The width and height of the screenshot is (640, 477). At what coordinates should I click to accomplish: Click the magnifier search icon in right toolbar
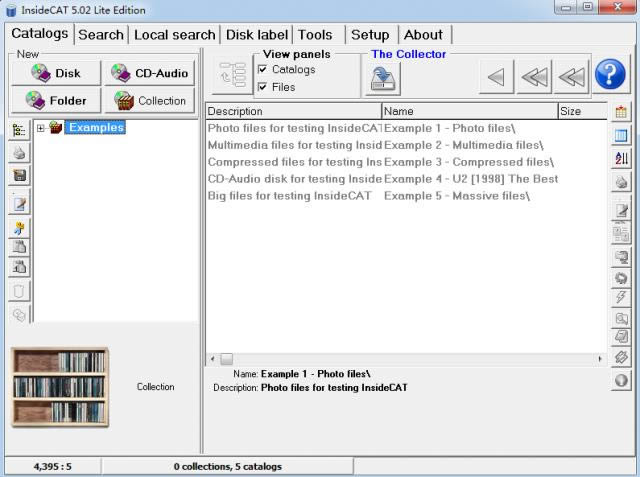pos(621,318)
